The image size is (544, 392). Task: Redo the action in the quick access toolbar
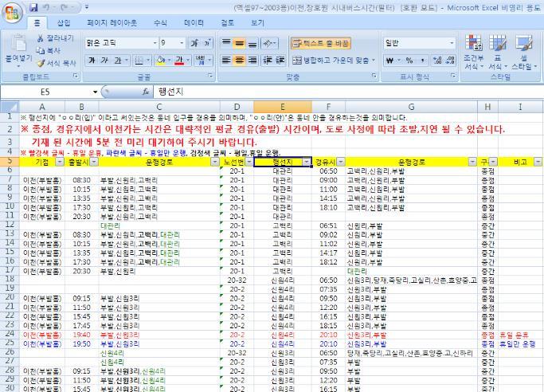coord(65,7)
